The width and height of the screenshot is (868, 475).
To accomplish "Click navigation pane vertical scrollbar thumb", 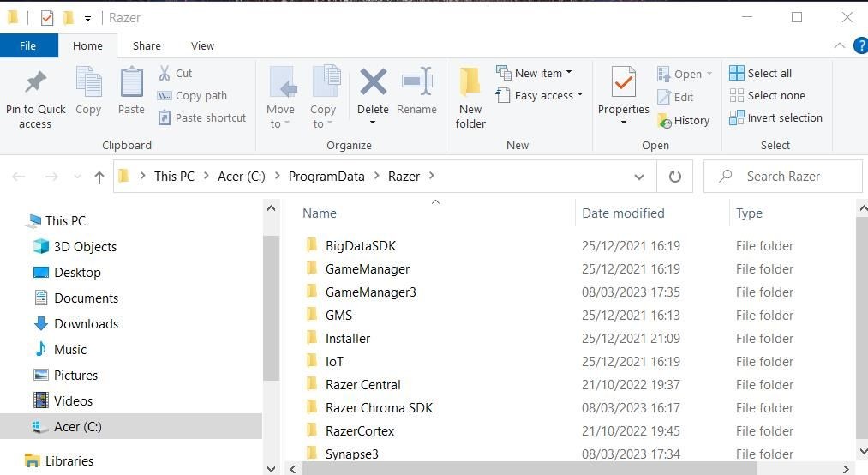I will (271, 308).
